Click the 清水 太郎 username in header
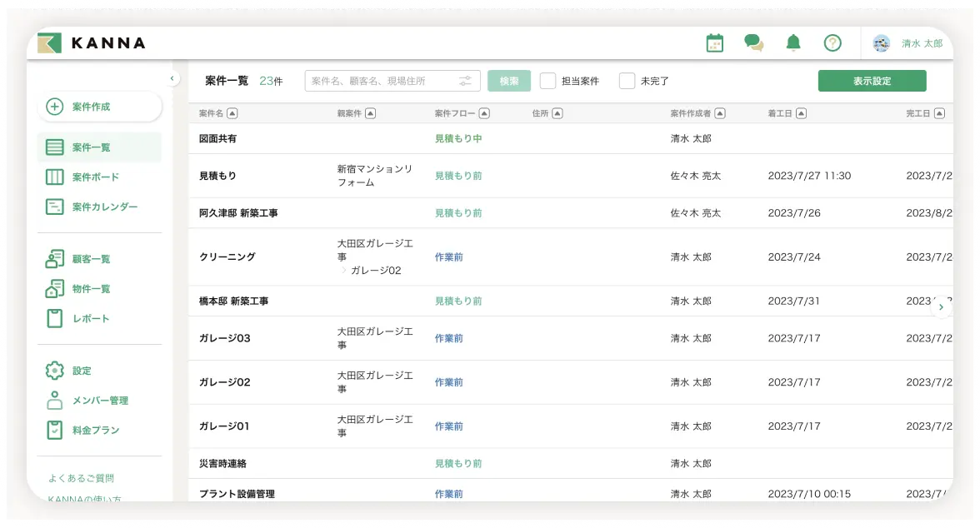Viewport: 980px width, 528px height. (x=922, y=43)
